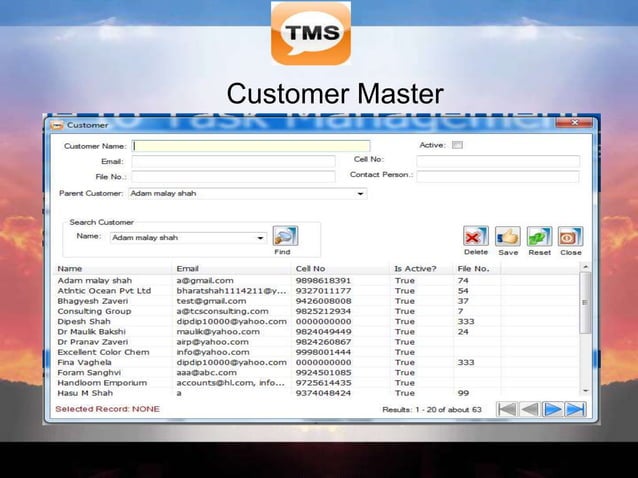Go to last page of results
The width and height of the screenshot is (638, 478).
[x=575, y=409]
